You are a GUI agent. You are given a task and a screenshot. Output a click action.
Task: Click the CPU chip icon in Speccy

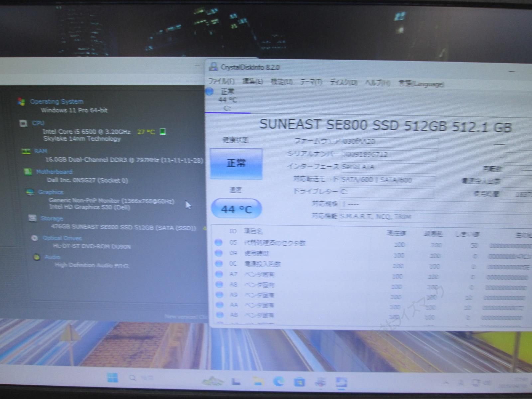coord(23,123)
